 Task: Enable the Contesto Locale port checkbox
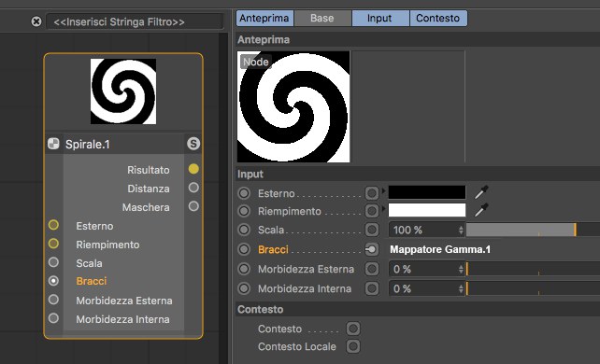point(353,346)
